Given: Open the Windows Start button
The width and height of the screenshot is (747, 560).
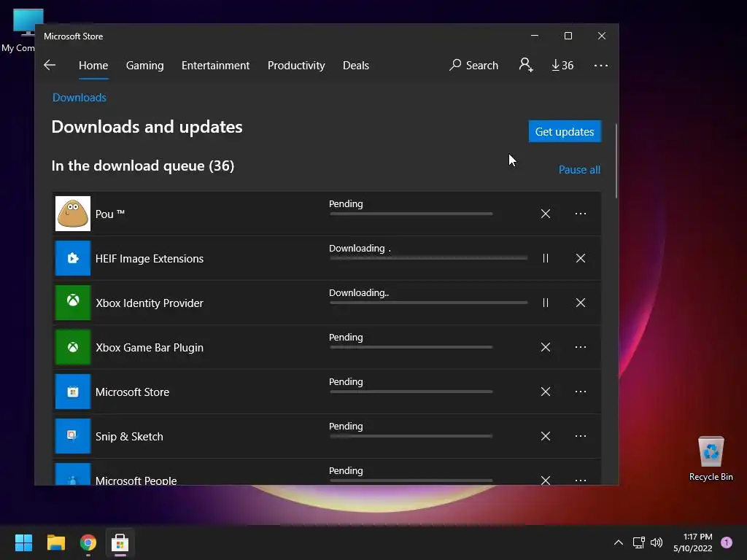Looking at the screenshot, I should (x=23, y=542).
